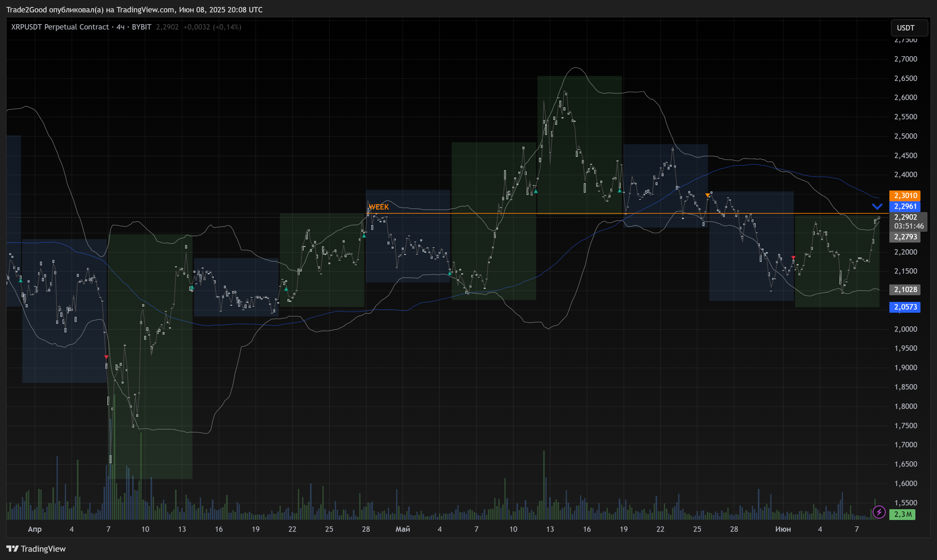Click the XRPUSDT Perpetual Contract symbol title
Image resolution: width=937 pixels, height=560 pixels.
60,27
